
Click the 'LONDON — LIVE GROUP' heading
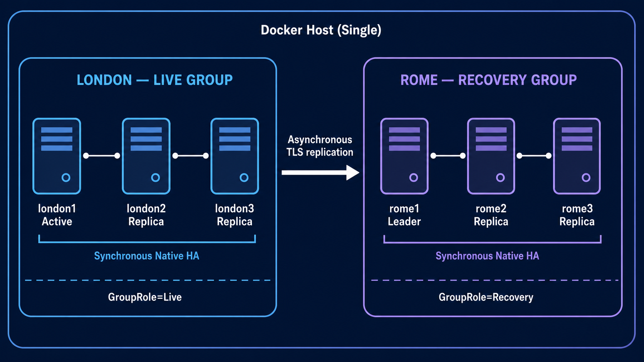point(154,80)
